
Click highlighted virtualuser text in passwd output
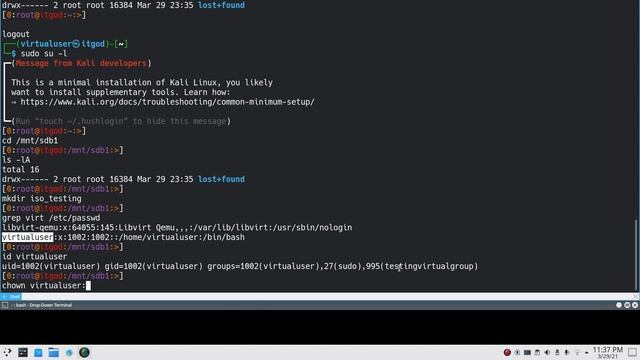[x=27, y=237]
